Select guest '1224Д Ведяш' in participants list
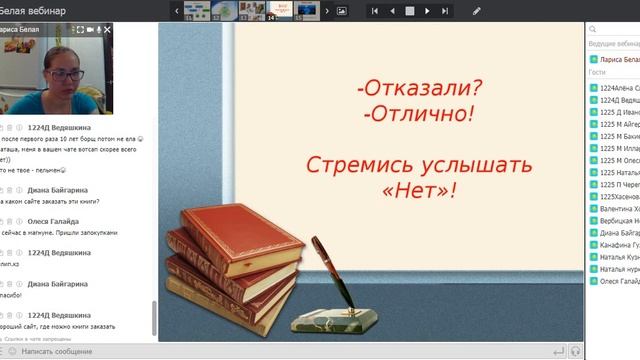 [x=615, y=100]
